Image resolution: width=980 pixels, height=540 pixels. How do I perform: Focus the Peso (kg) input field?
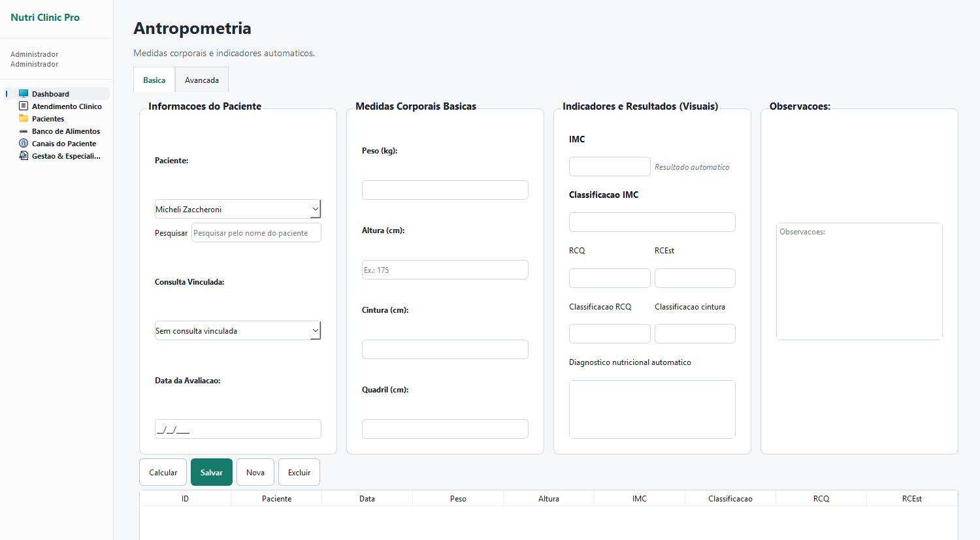[445, 190]
